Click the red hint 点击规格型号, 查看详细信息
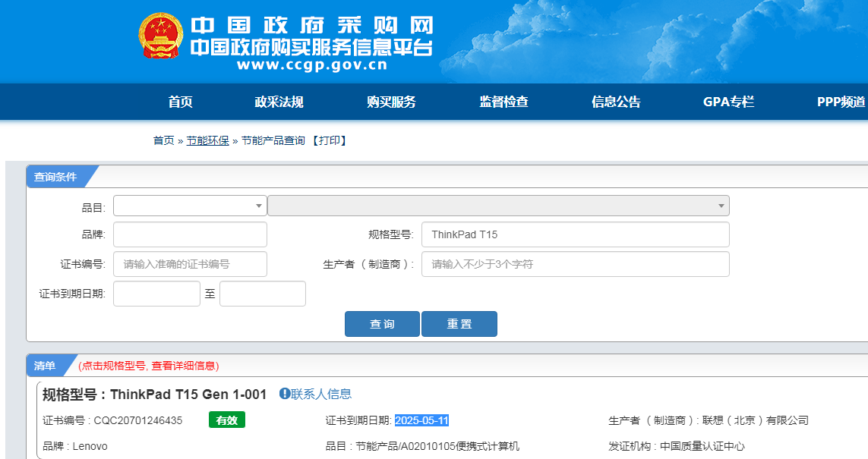Screen dimensions: 868x459 point(149,366)
